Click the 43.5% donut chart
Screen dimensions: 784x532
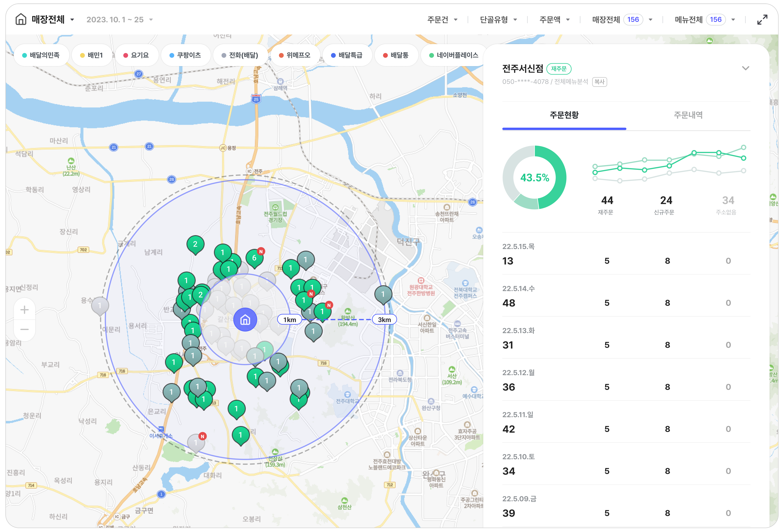pos(534,177)
